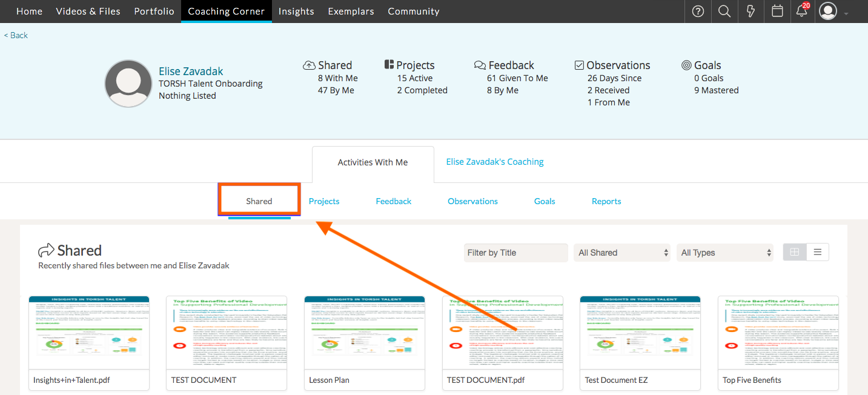Open the lightning bolt quick actions icon

[x=751, y=12]
